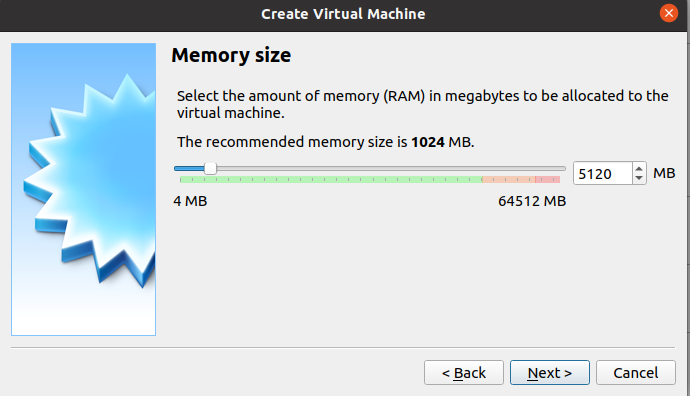Click the Next > button
The height and width of the screenshot is (396, 690).
pyautogui.click(x=550, y=373)
